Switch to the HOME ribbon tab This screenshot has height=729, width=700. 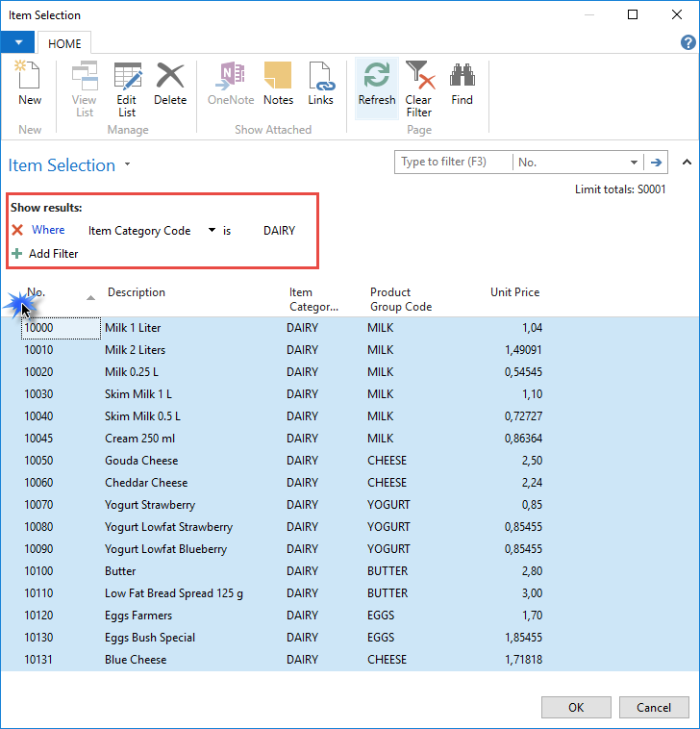point(64,43)
